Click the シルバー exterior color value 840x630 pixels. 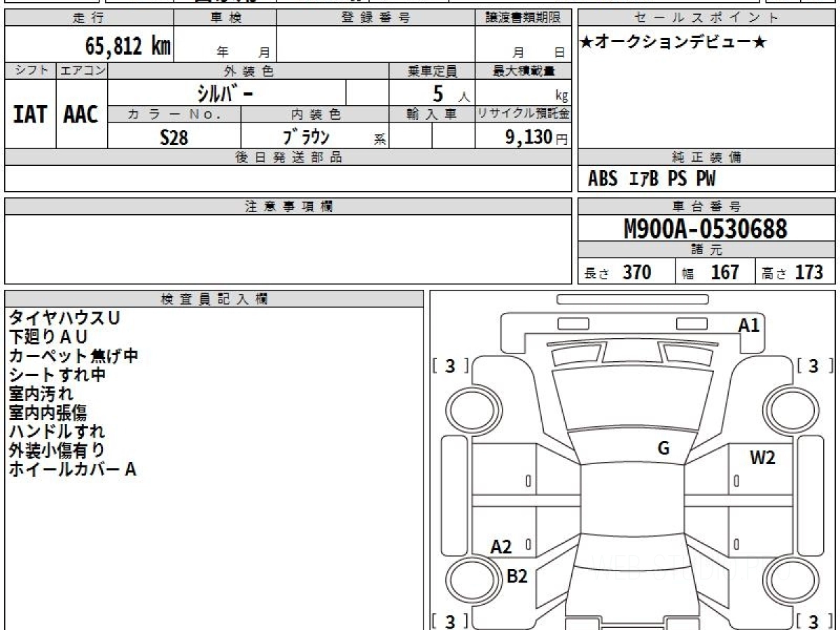[224, 92]
